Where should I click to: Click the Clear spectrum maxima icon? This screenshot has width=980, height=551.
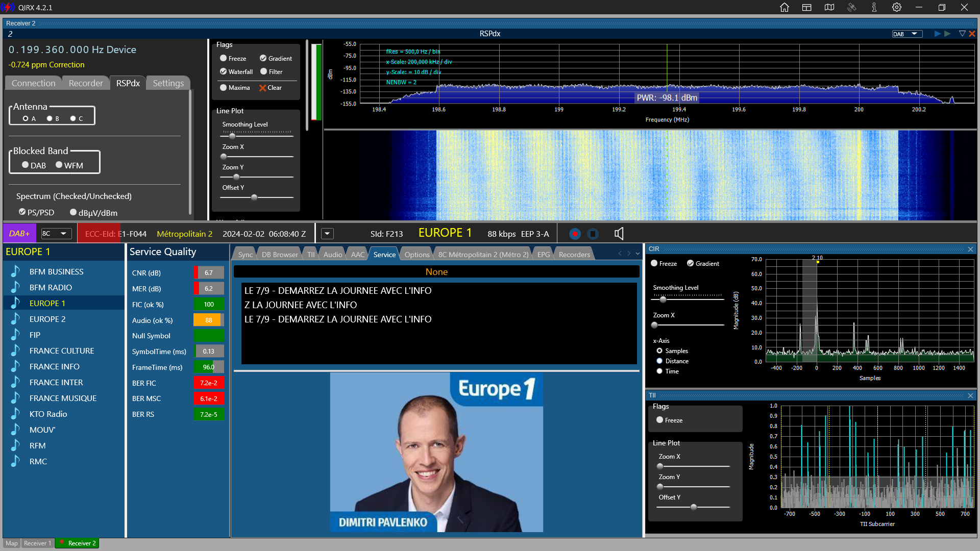click(263, 88)
